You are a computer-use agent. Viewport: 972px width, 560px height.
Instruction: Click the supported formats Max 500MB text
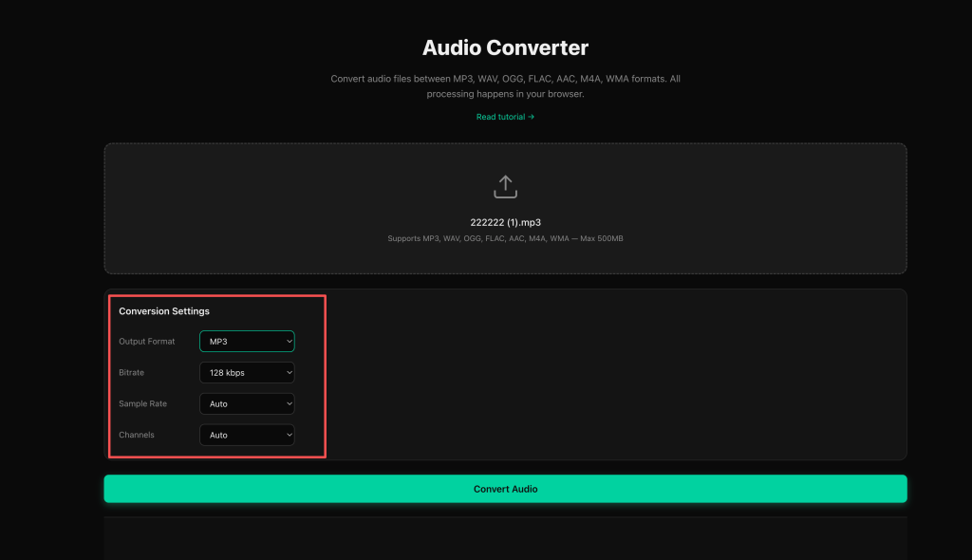505,238
